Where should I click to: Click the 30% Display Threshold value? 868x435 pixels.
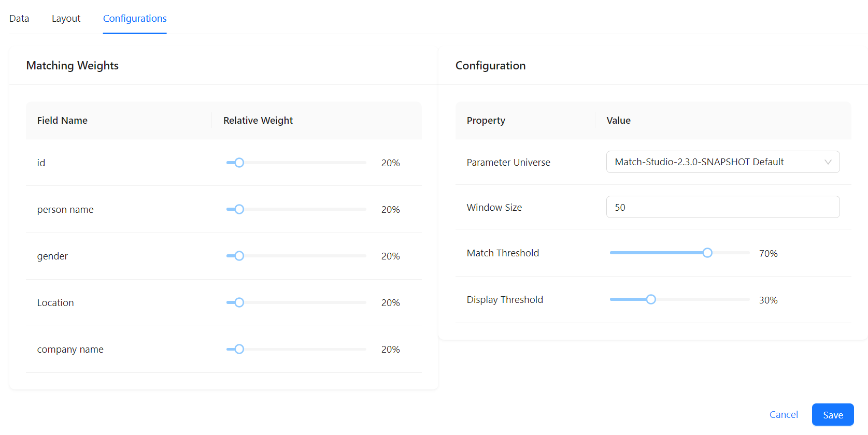(x=768, y=300)
